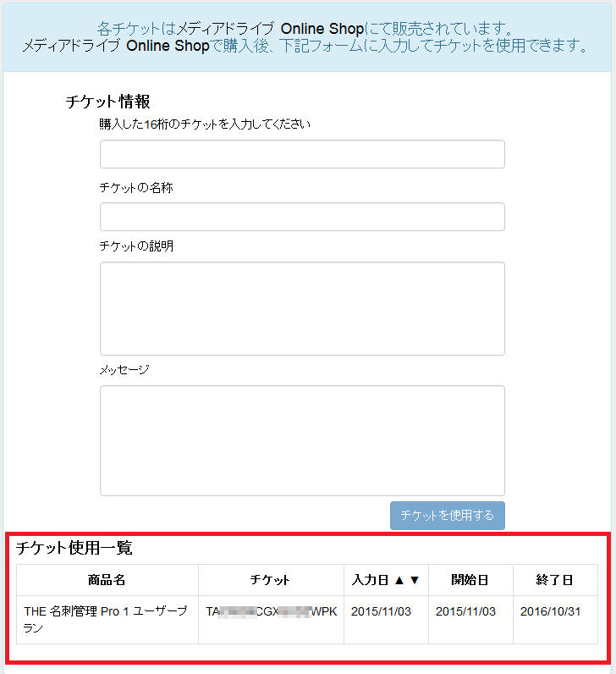This screenshot has height=674, width=616.
Task: Click the 16-digit ticket code input field
Action: (302, 154)
